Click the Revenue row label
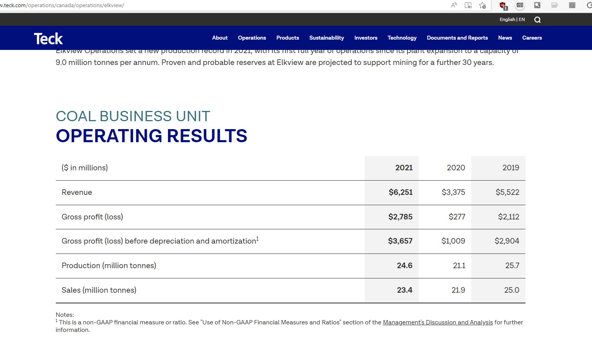The height and width of the screenshot is (364, 592). point(77,192)
